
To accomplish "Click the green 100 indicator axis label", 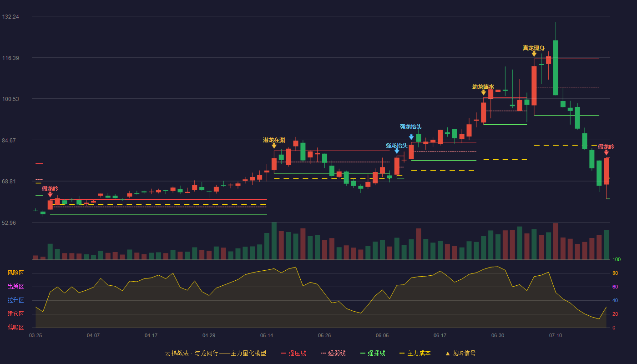I will tap(617, 259).
